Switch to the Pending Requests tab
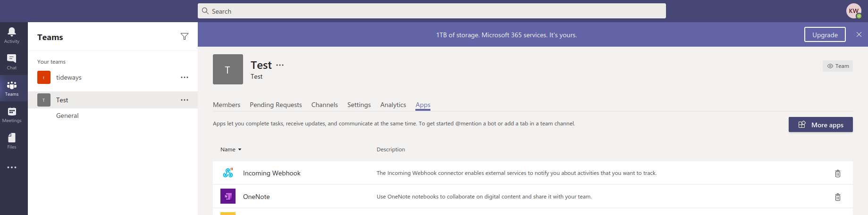Image resolution: width=868 pixels, height=215 pixels. point(276,105)
